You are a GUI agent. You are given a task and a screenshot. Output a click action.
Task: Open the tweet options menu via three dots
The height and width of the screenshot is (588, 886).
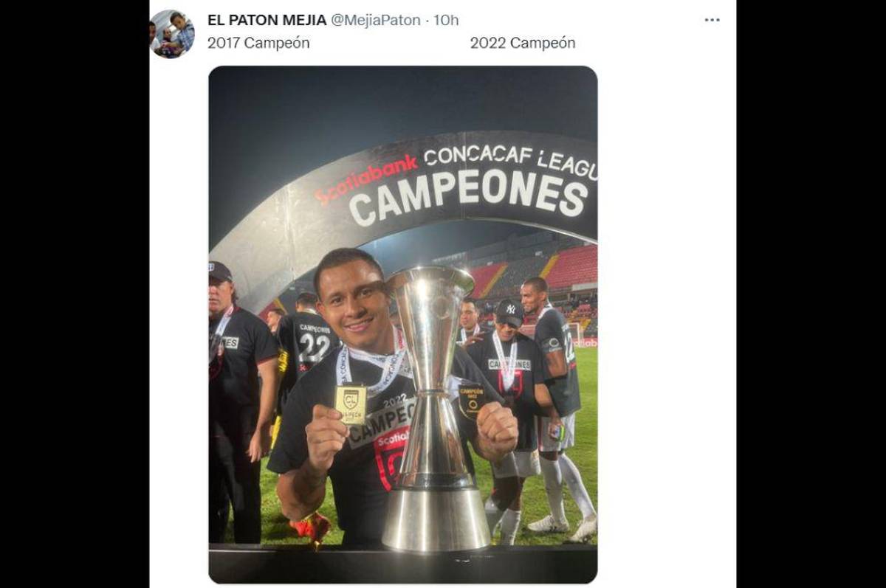(x=712, y=19)
